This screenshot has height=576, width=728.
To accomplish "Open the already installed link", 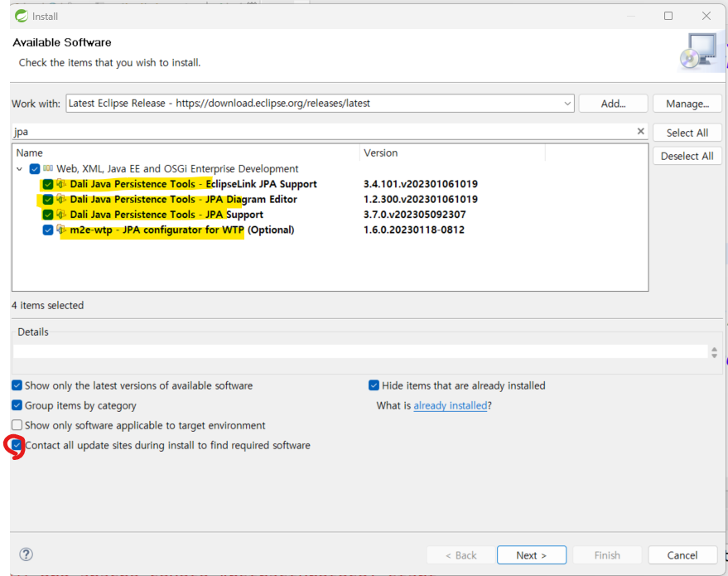I will [451, 405].
